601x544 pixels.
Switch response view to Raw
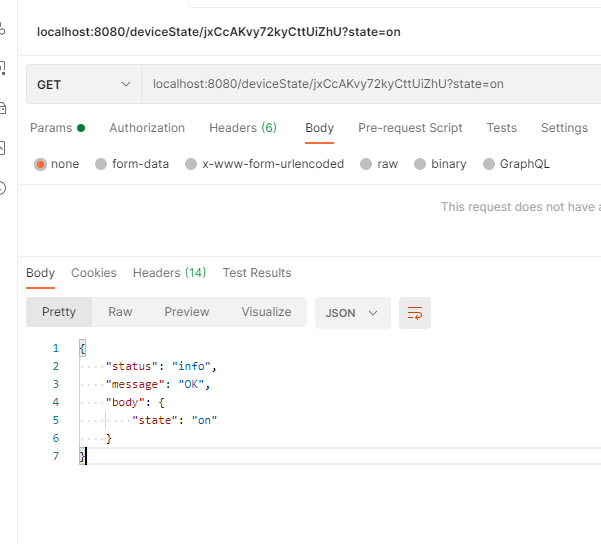tap(120, 312)
